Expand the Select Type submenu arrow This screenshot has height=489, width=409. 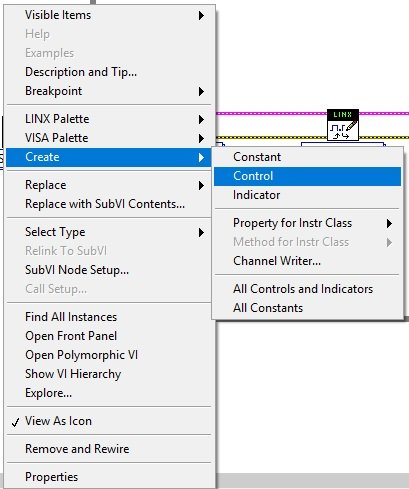pyautogui.click(x=201, y=232)
